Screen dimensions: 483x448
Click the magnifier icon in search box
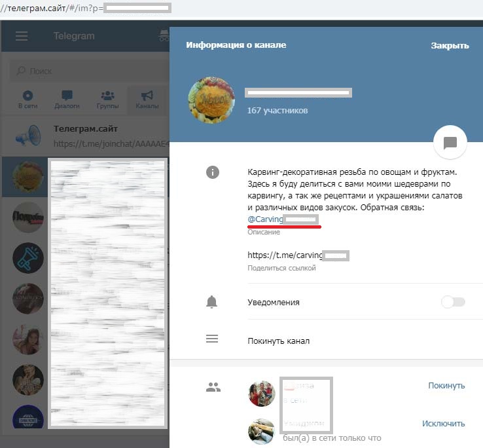(21, 71)
